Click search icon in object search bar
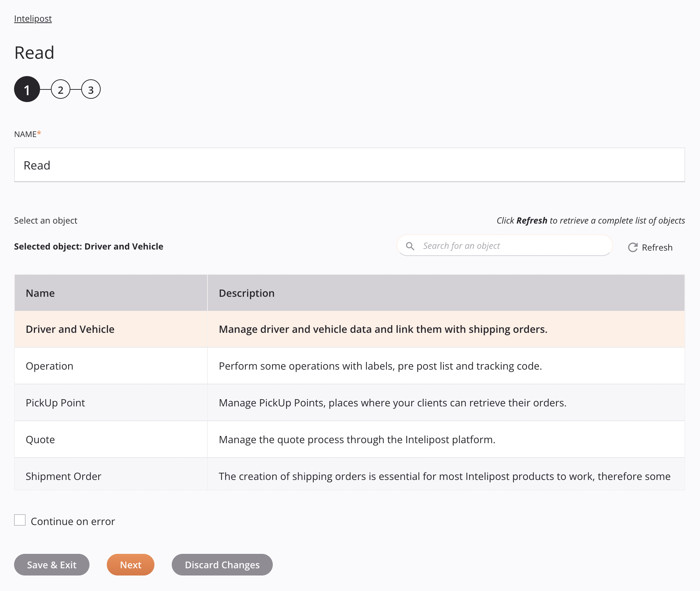700x591 pixels. pyautogui.click(x=411, y=246)
